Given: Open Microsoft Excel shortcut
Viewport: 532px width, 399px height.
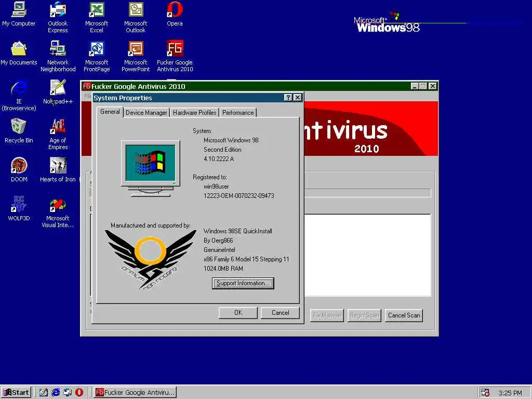Looking at the screenshot, I should (x=97, y=17).
